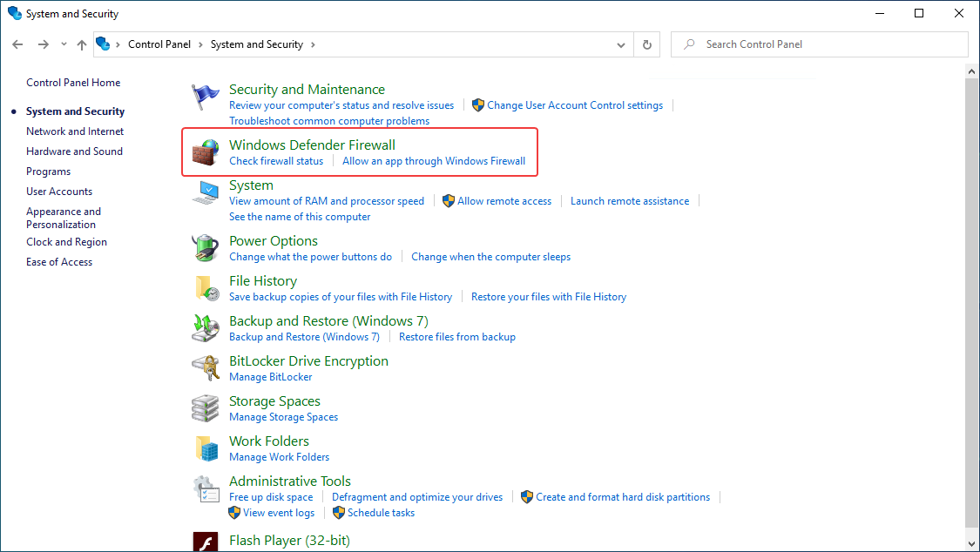Image resolution: width=980 pixels, height=552 pixels.
Task: Refresh the Control Panel view
Action: tap(647, 44)
